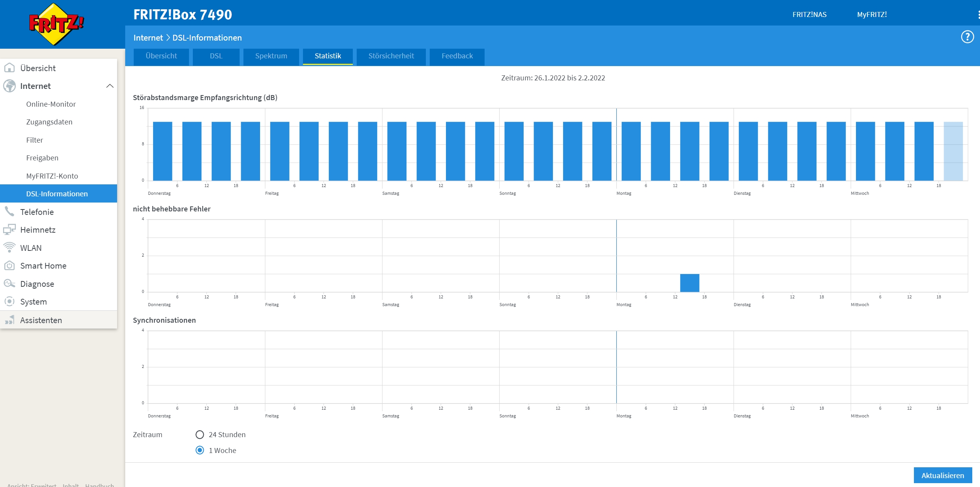Click the globe icon beside Internet

pos(9,86)
